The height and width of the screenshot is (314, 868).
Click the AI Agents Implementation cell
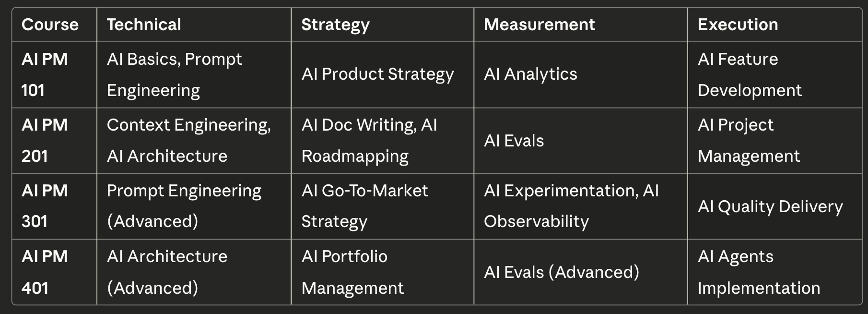coord(758,272)
